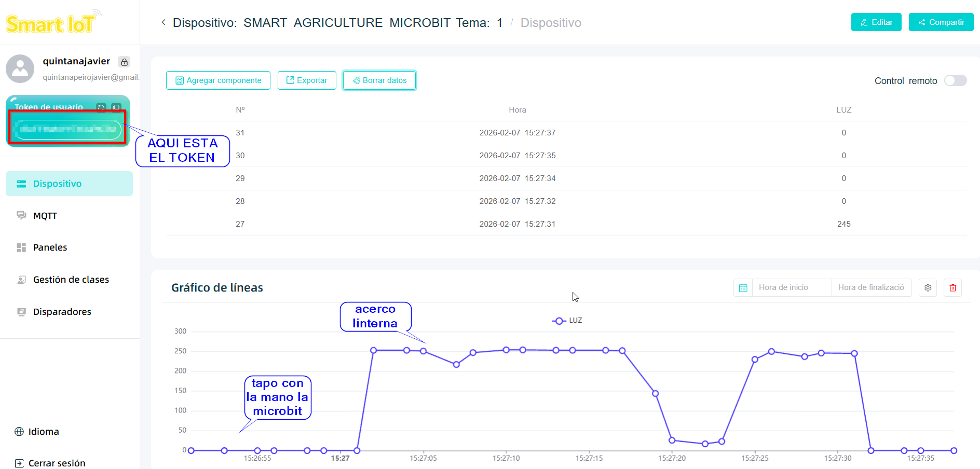Go to Paneles in the sidebar
Viewport: 980px width, 469px height.
click(50, 247)
